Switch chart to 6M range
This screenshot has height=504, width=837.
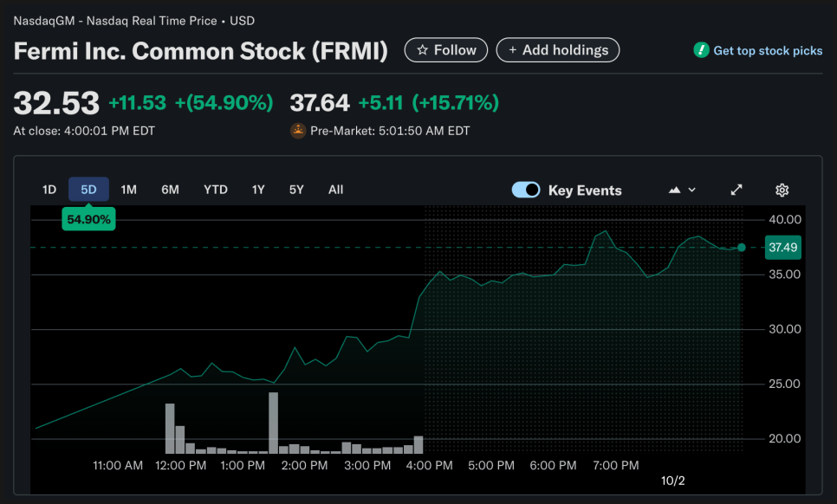pos(170,190)
